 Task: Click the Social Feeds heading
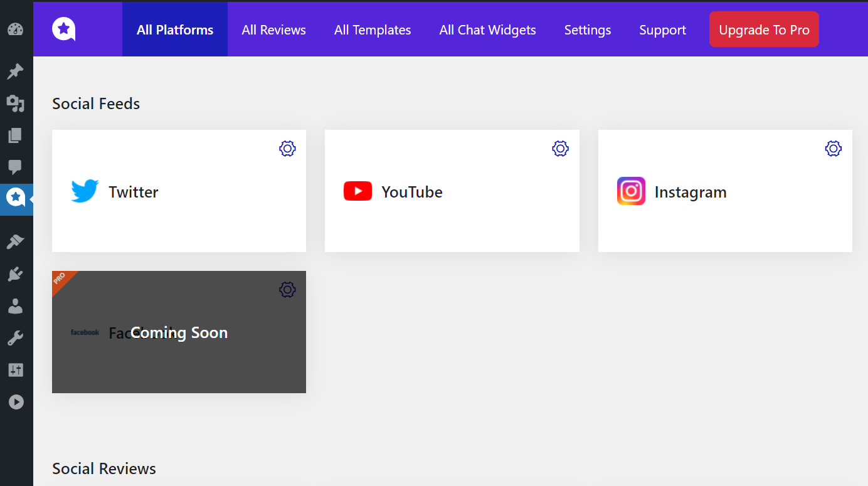pyautogui.click(x=96, y=103)
